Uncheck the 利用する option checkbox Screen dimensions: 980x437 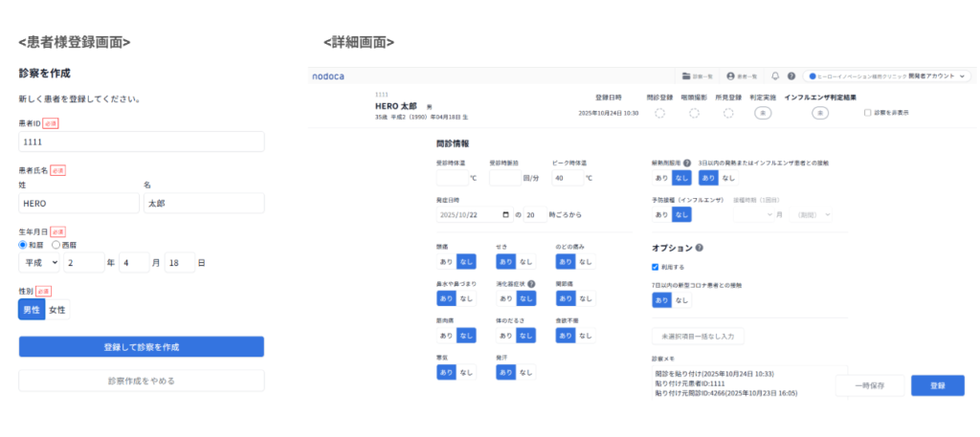pos(656,267)
